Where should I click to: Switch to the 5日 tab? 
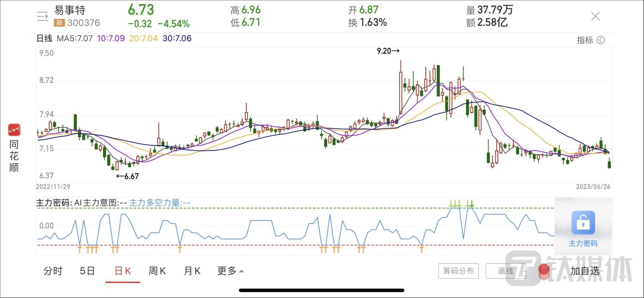pos(87,271)
